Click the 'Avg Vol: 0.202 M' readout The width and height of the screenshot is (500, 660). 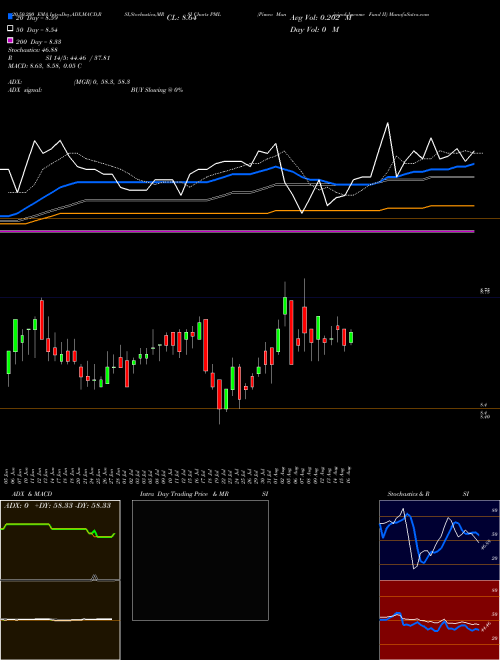pyautogui.click(x=321, y=18)
